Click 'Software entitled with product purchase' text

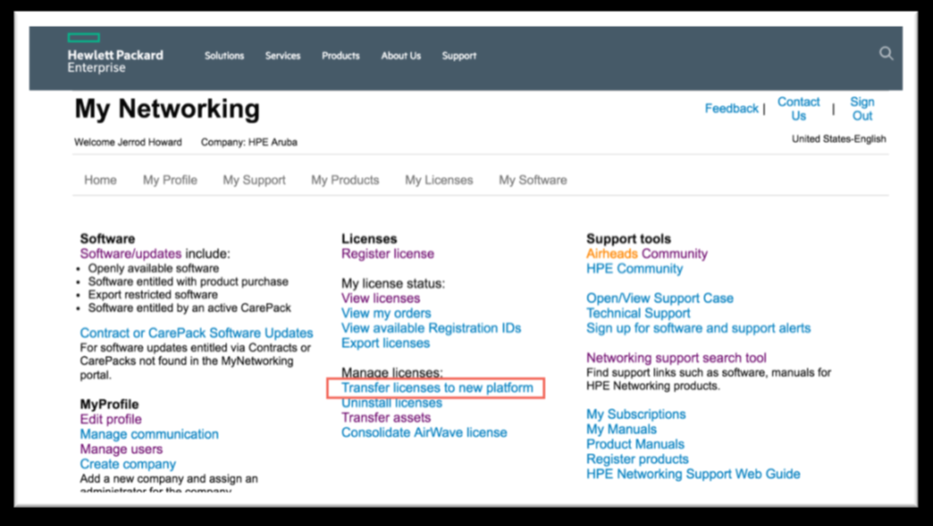click(x=188, y=281)
